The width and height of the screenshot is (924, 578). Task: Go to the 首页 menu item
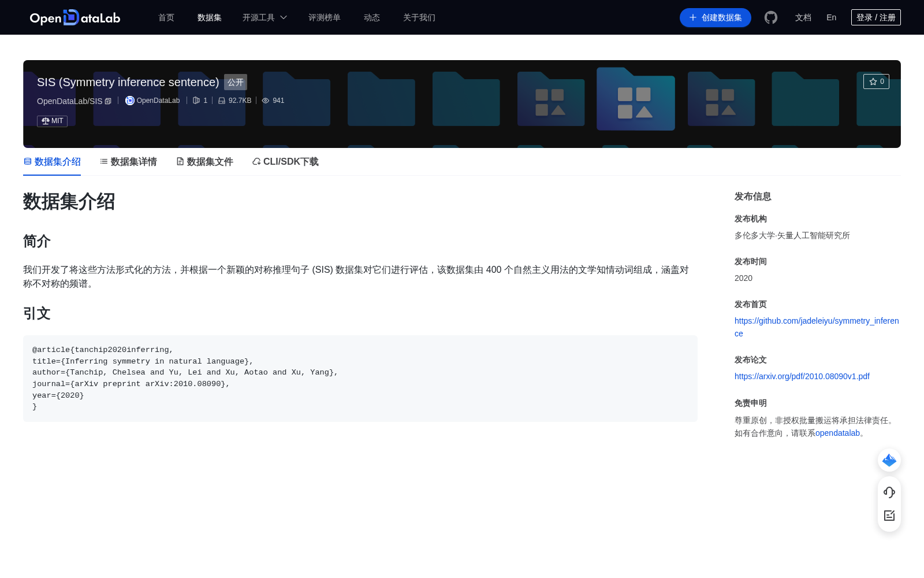pyautogui.click(x=166, y=17)
